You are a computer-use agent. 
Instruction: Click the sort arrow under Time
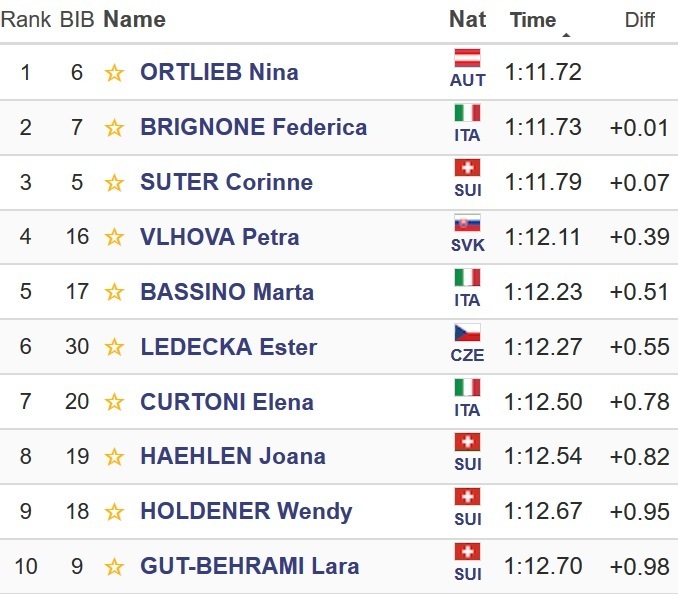[x=566, y=36]
